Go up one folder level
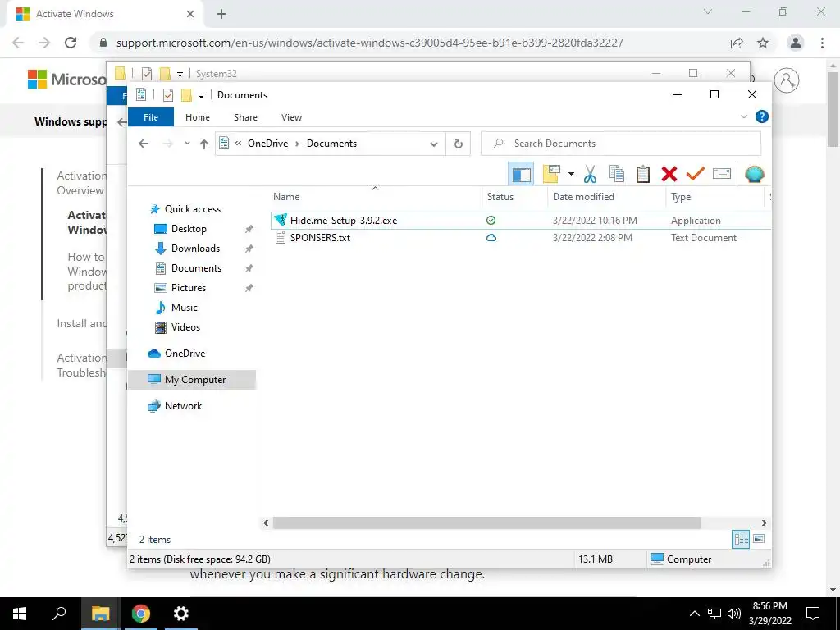840x630 pixels. [x=204, y=144]
